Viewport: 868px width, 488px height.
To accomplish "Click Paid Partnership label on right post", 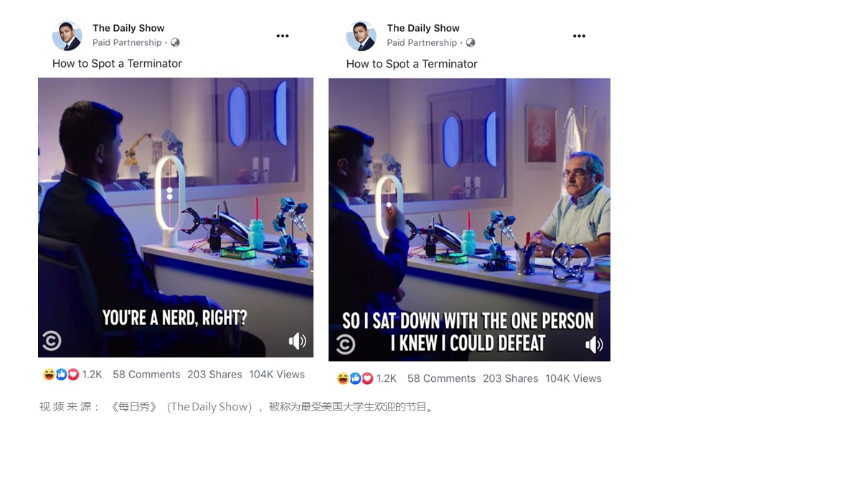I will (x=422, y=42).
